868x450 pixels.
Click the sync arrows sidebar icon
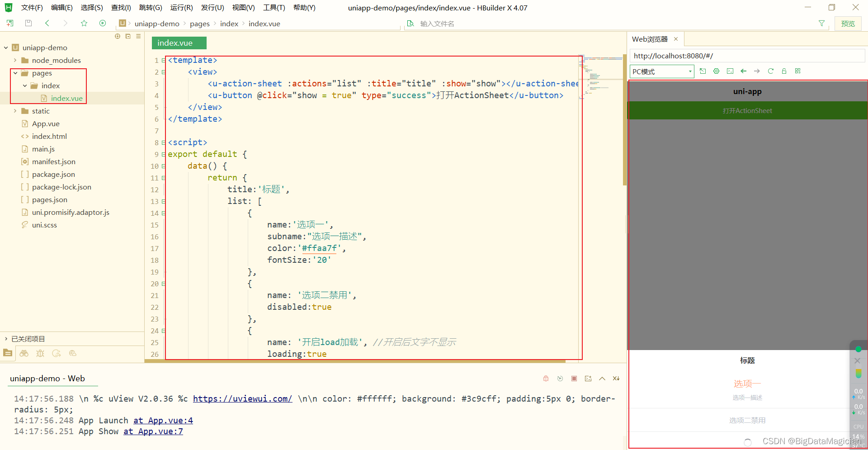click(57, 353)
